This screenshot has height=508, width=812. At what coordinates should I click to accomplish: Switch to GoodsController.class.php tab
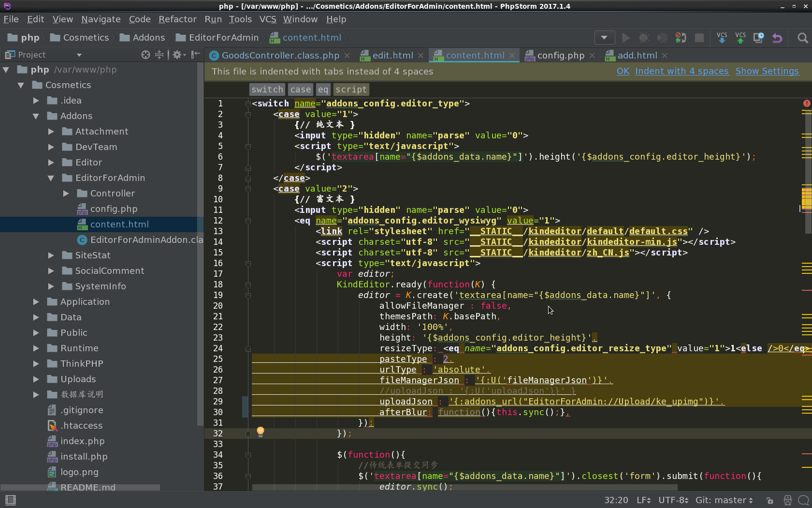280,56
